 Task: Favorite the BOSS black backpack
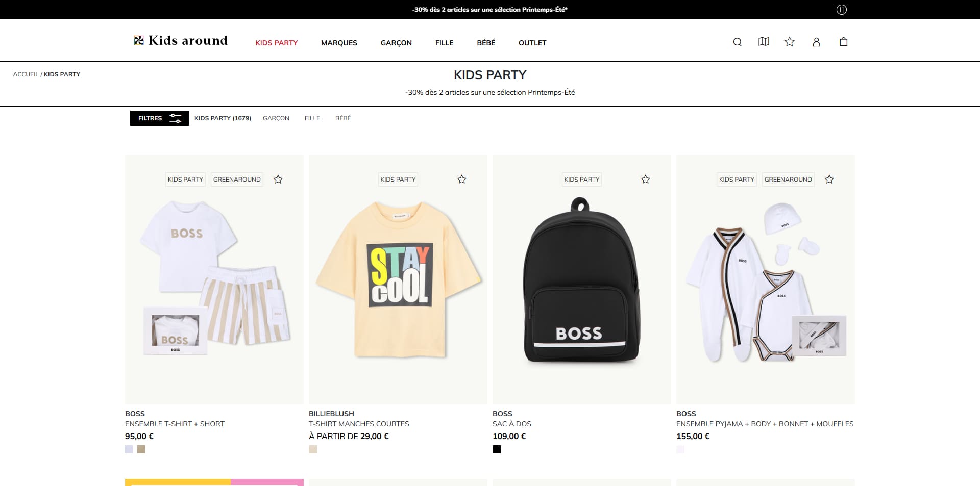coord(645,179)
